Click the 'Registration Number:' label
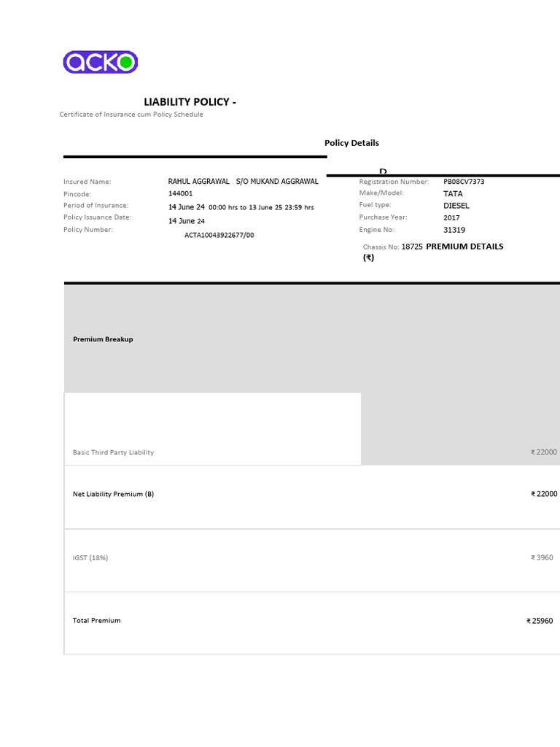This screenshot has width=560, height=747. point(394,182)
